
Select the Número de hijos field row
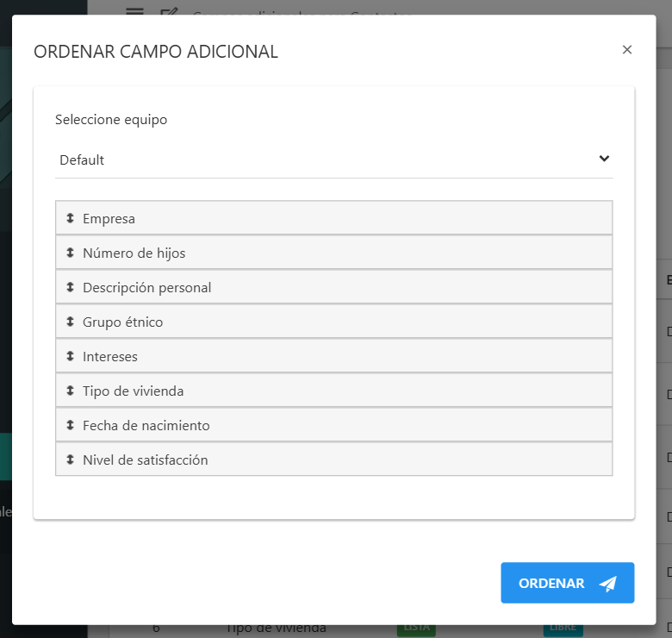[333, 253]
